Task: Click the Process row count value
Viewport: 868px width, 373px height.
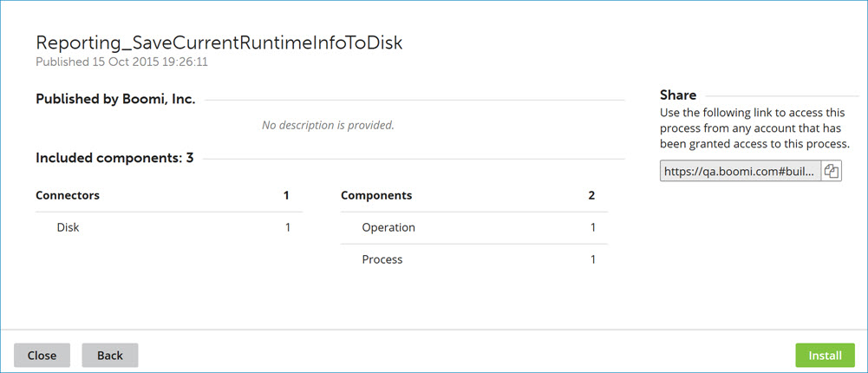Action: (x=593, y=259)
